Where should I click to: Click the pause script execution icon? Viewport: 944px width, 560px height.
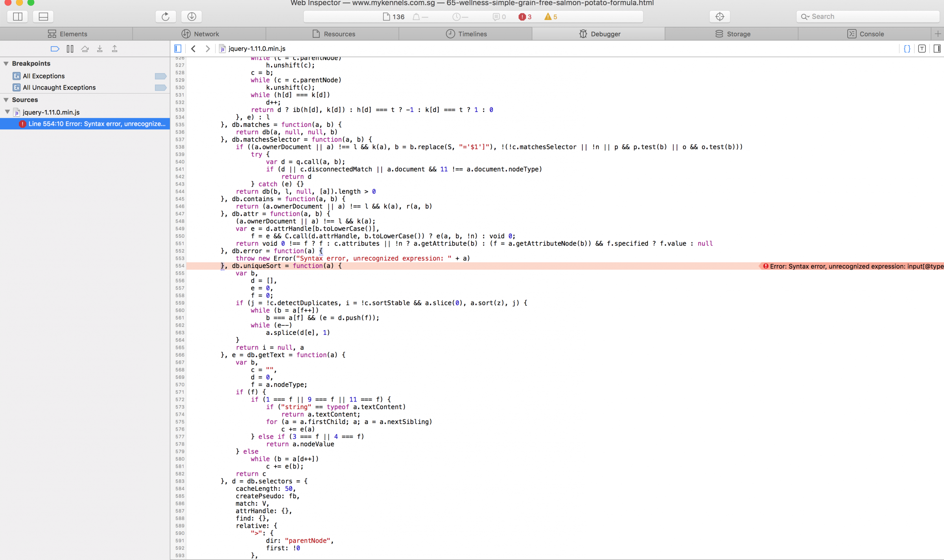click(70, 49)
